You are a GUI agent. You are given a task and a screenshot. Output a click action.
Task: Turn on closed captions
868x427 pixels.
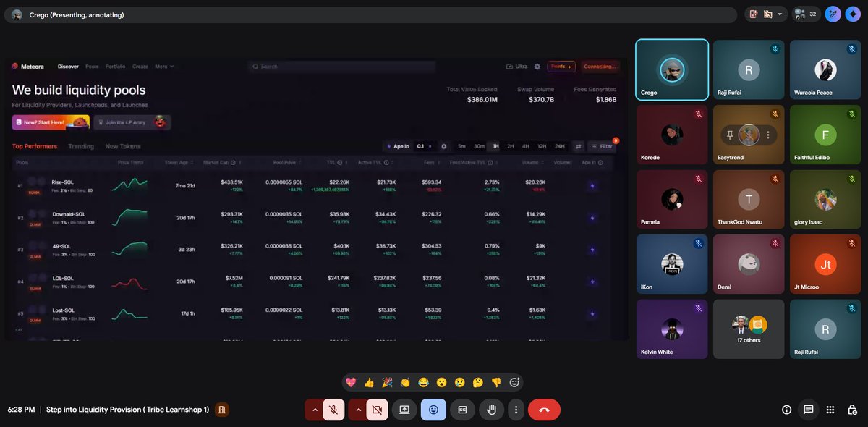tap(462, 410)
